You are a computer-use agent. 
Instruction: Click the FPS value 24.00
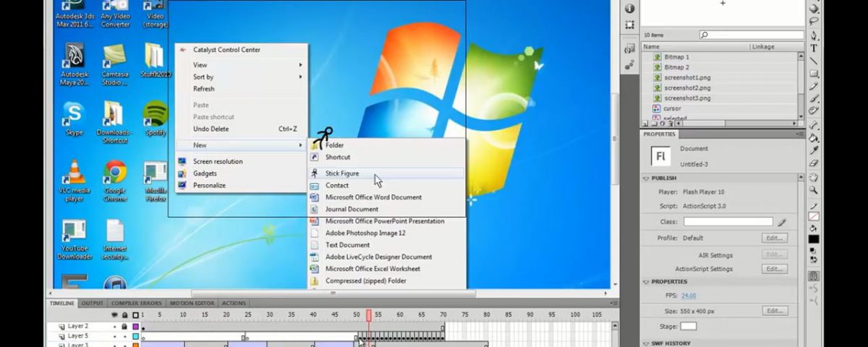point(689,296)
